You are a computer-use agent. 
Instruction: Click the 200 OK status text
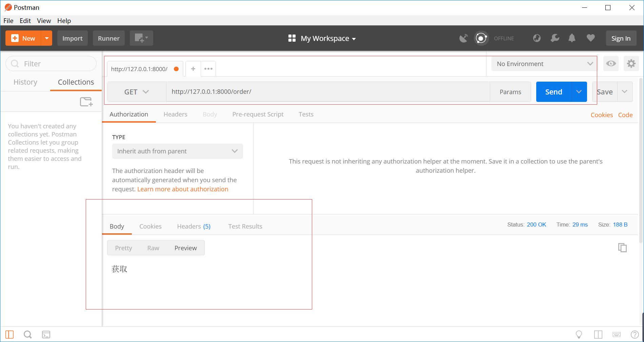click(537, 225)
